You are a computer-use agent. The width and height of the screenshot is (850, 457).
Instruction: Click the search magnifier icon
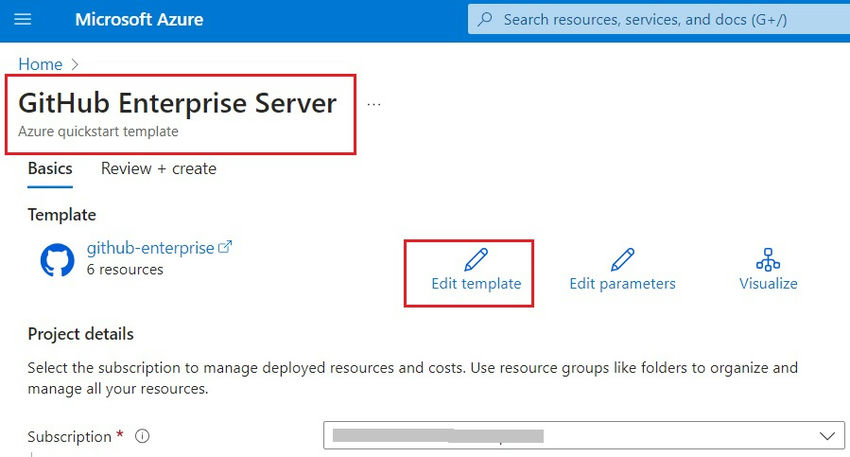click(485, 20)
